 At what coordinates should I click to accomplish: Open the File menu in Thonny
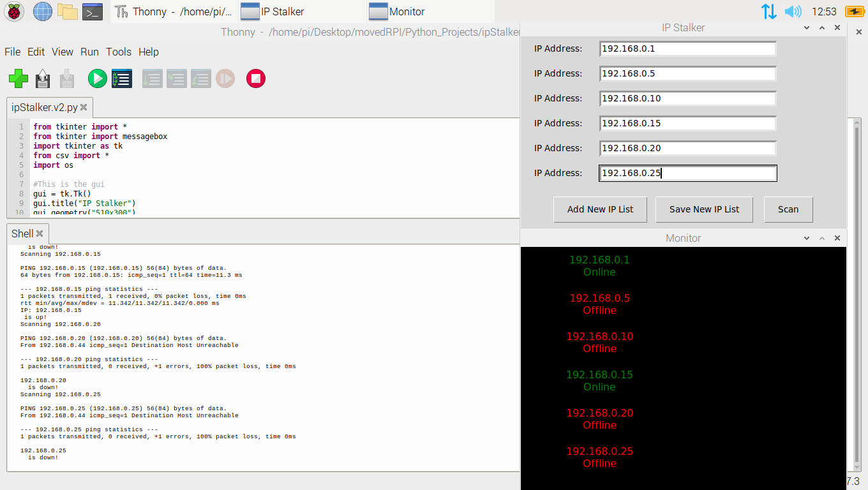click(13, 52)
